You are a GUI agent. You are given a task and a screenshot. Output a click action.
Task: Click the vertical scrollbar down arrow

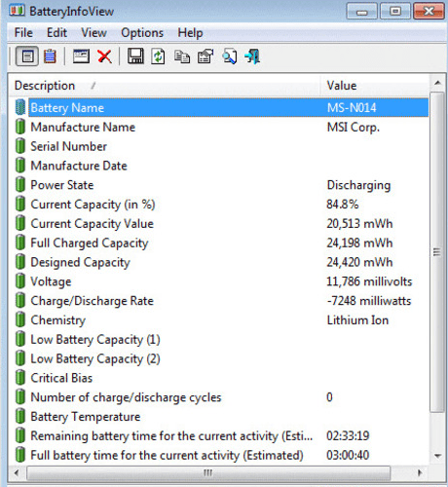[437, 456]
